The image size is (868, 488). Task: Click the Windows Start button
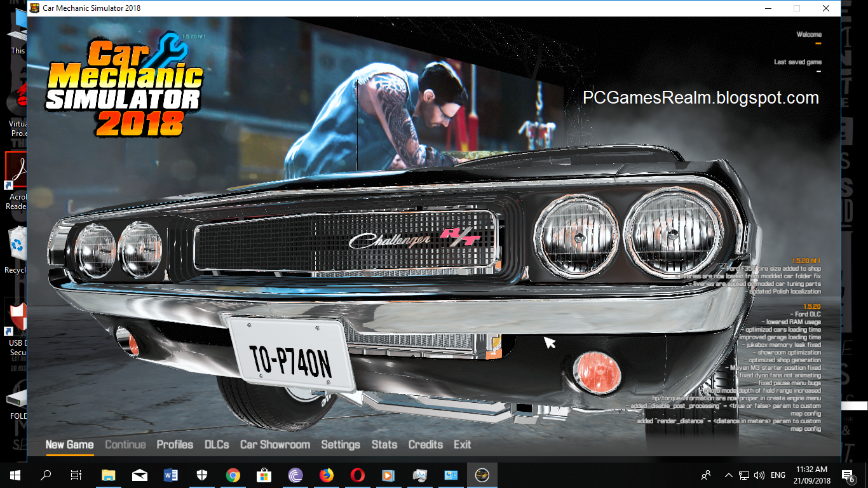(15, 475)
